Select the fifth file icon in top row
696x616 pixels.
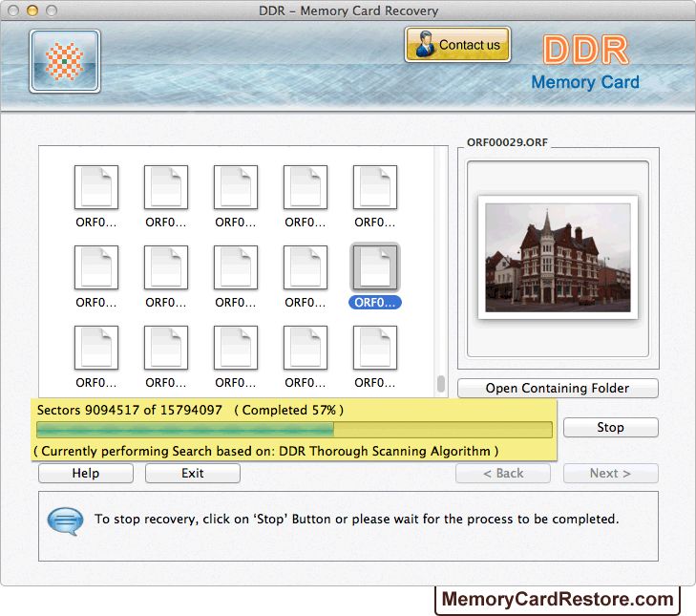tap(375, 187)
